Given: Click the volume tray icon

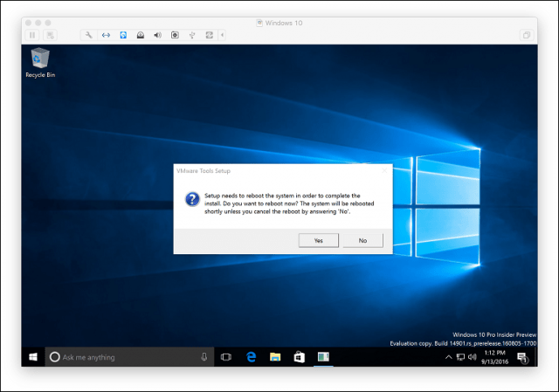Looking at the screenshot, I should coord(472,357).
